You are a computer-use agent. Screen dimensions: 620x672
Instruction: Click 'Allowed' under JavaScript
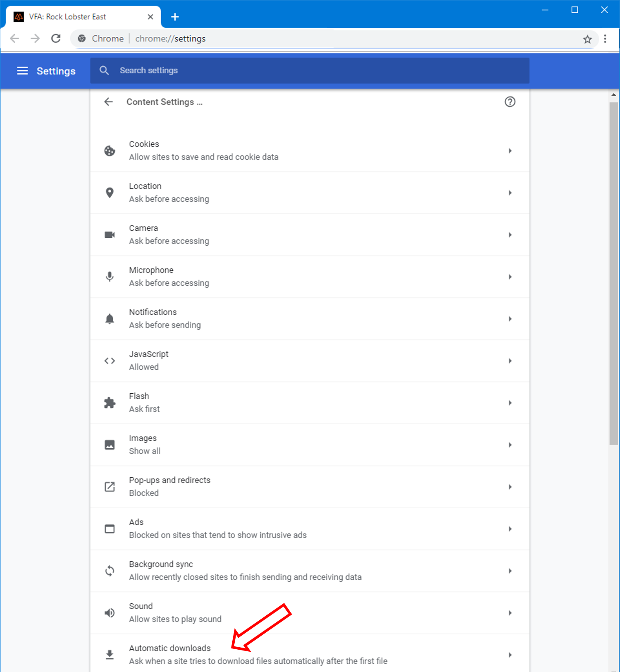[x=144, y=367]
